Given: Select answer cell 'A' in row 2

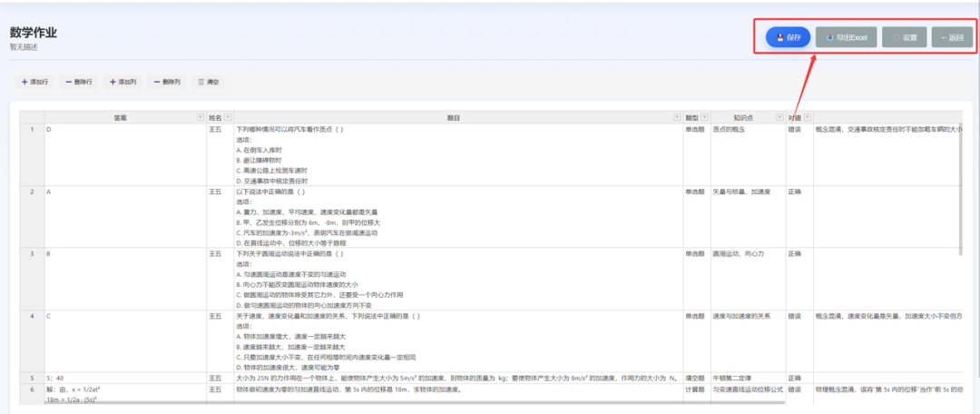Looking at the screenshot, I should tap(125, 216).
